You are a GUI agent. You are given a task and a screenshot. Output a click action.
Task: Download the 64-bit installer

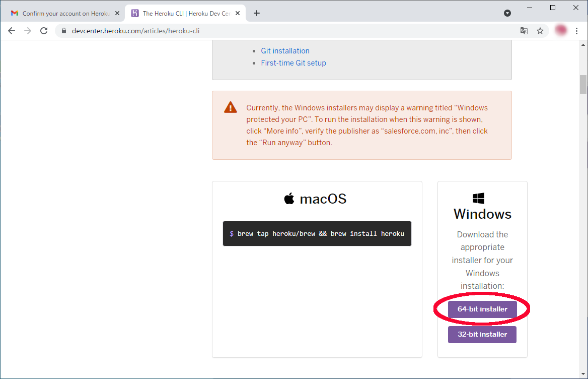point(482,309)
